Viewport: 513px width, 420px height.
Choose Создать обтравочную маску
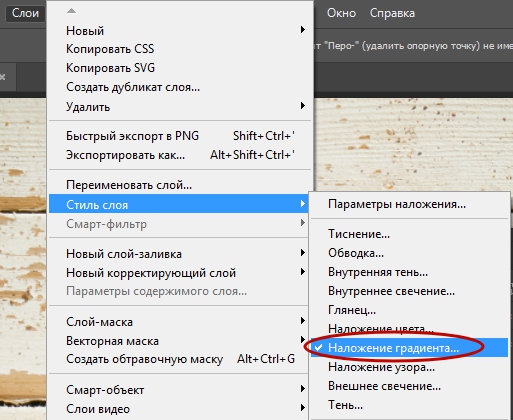click(179, 359)
